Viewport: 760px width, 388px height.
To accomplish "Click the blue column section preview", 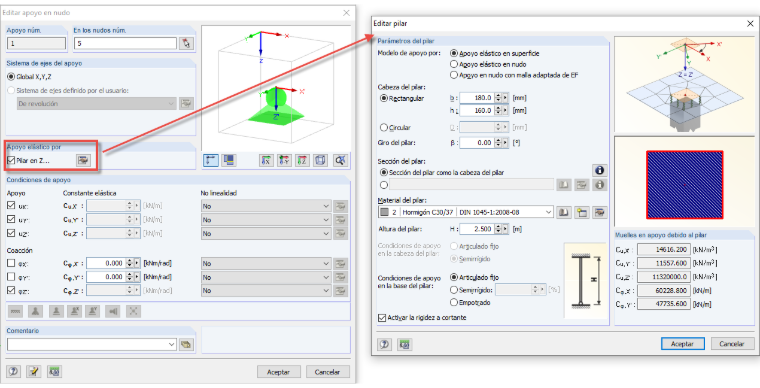I will point(684,185).
